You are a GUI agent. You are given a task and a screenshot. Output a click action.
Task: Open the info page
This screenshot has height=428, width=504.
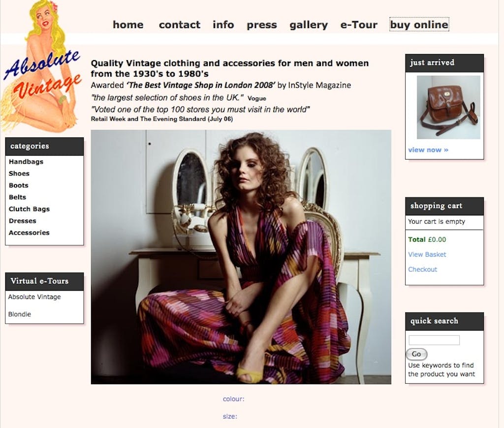[223, 25]
